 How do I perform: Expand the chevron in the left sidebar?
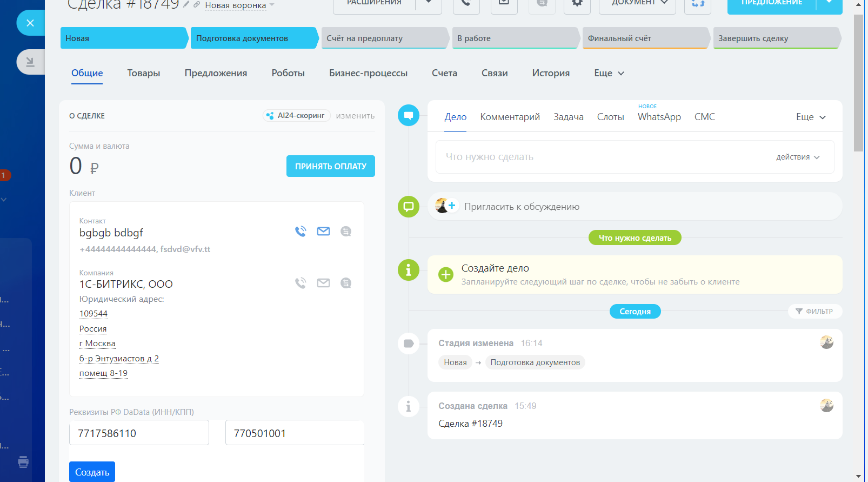coord(4,200)
